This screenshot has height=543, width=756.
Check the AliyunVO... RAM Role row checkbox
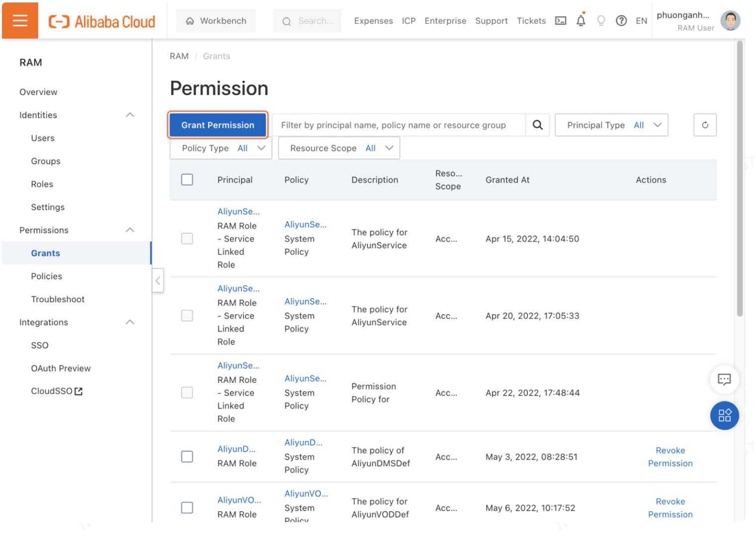tap(187, 508)
